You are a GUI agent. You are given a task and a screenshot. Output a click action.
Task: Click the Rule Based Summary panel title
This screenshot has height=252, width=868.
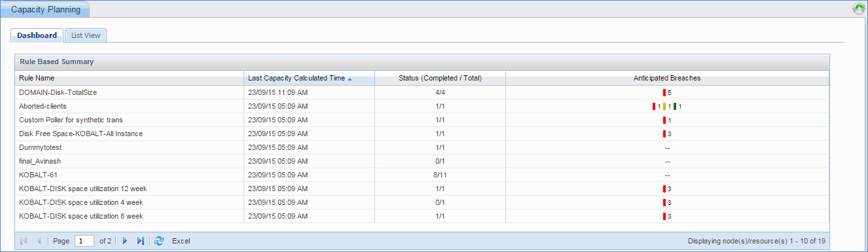[x=56, y=62]
